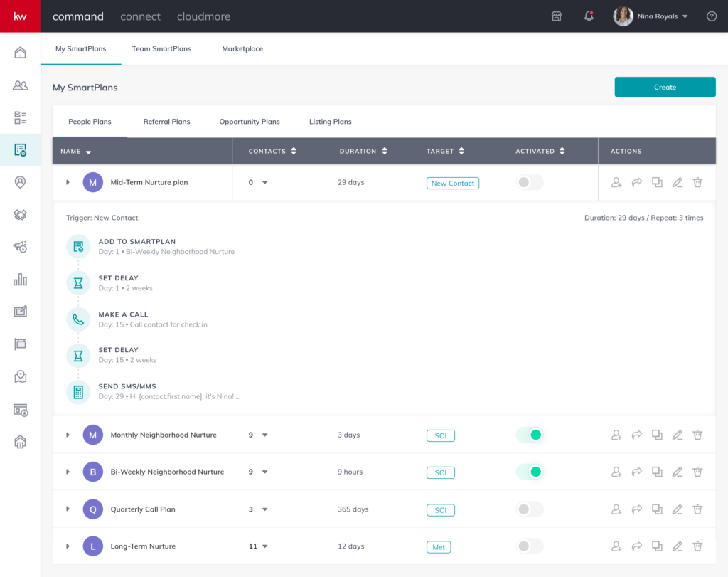Switch to Listing Plans tab

click(x=330, y=122)
